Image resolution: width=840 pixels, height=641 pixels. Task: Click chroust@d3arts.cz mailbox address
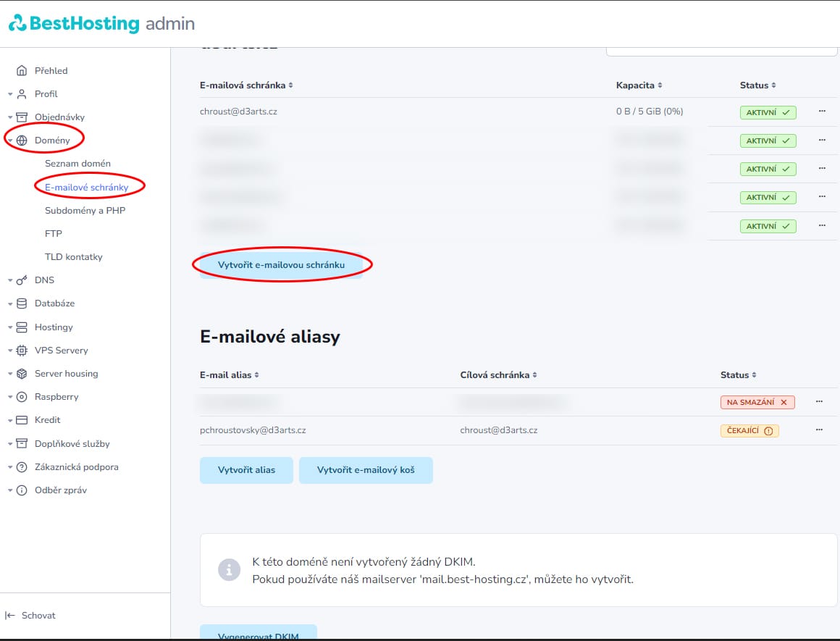click(x=238, y=112)
